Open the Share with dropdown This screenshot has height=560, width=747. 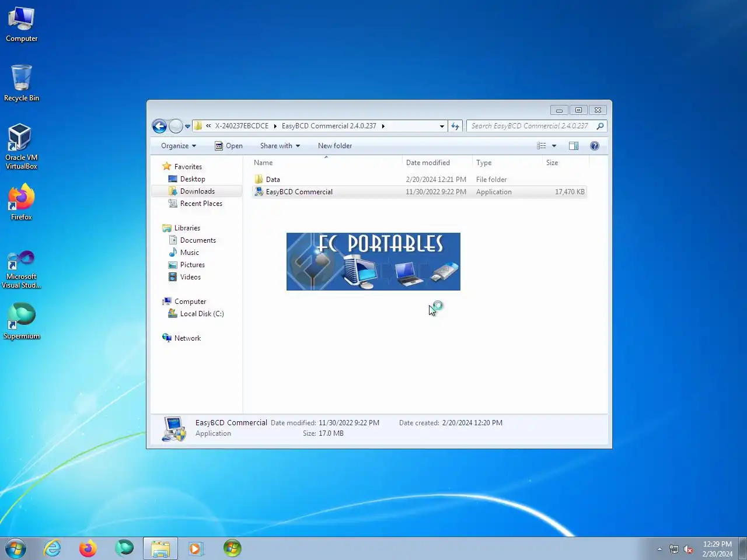click(280, 146)
